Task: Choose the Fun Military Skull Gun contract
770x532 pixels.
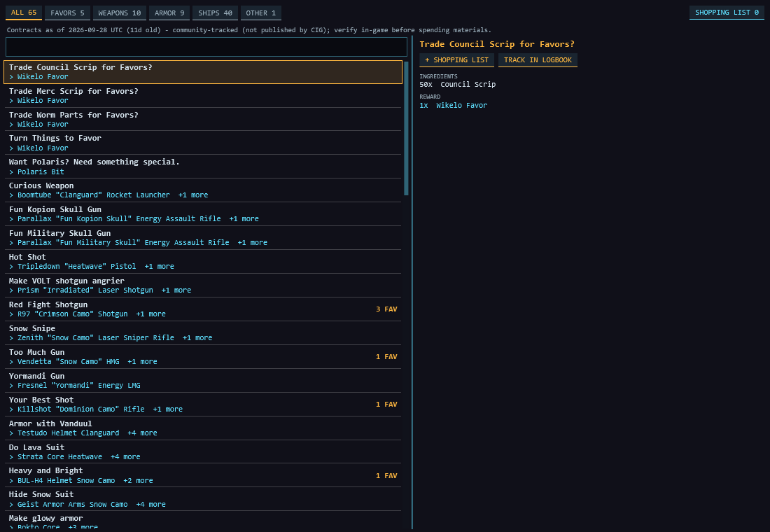Action: (203, 238)
